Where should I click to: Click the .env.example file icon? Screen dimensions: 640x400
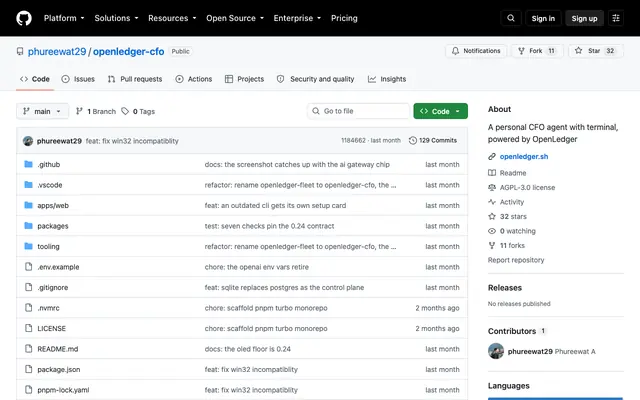[28, 267]
